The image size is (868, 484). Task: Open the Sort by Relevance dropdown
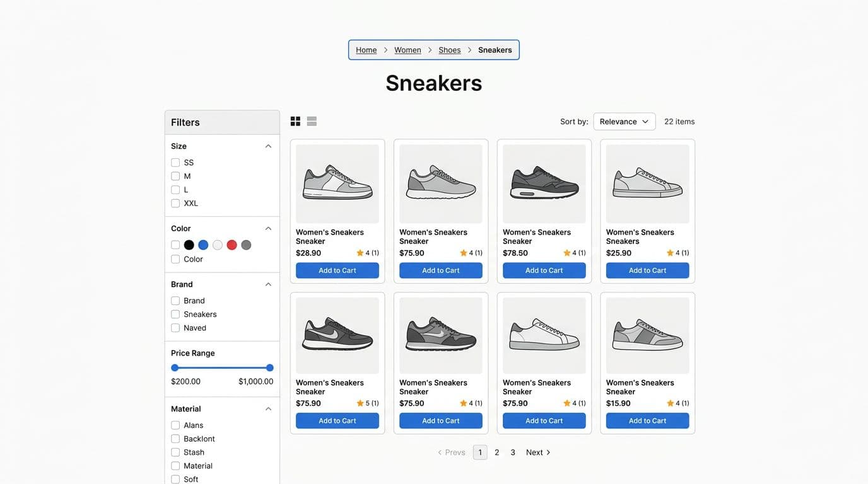tap(624, 122)
